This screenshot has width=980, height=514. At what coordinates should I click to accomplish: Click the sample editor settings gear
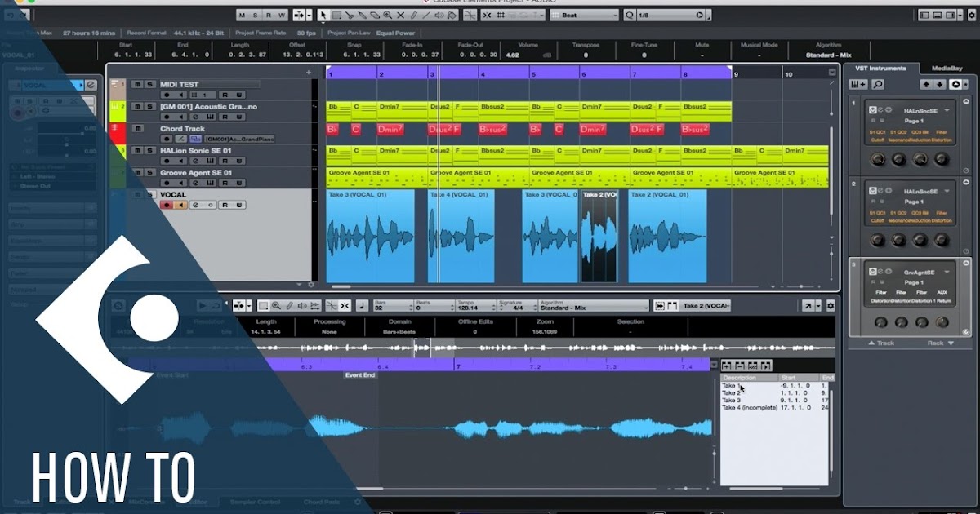click(x=831, y=305)
